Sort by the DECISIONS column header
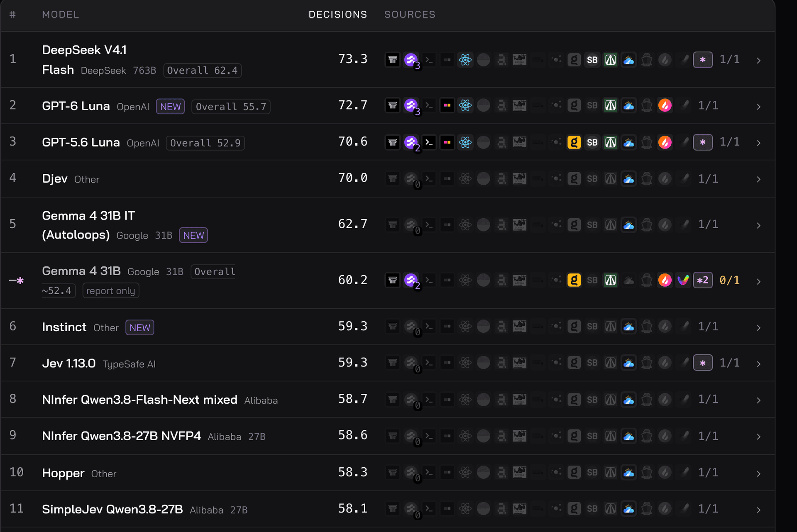Screen dimensions: 797x532 338,15
